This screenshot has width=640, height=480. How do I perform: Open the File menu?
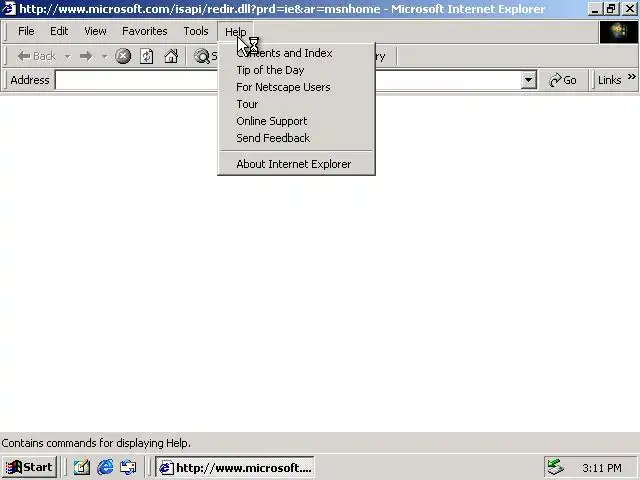pos(26,31)
